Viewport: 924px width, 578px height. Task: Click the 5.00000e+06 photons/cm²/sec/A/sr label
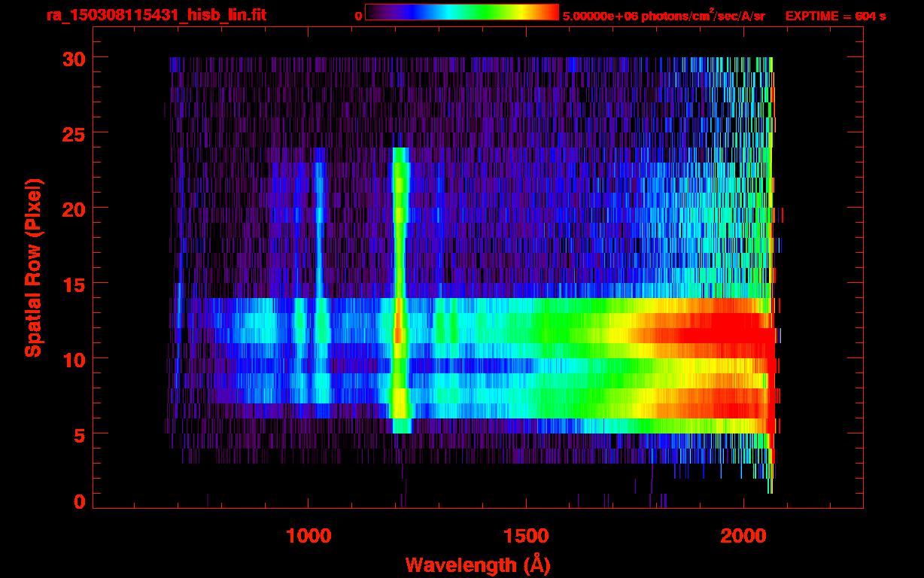tap(664, 15)
